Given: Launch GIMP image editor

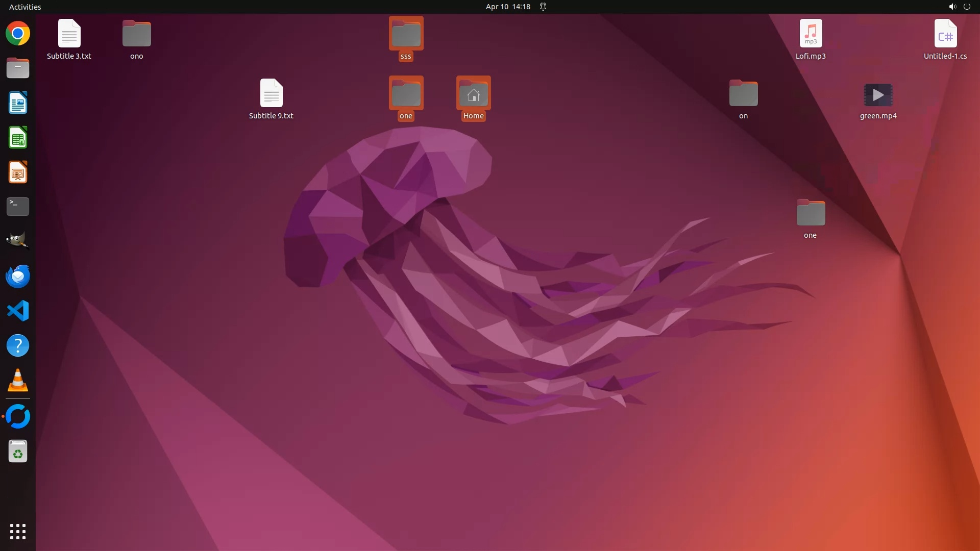Looking at the screenshot, I should 18,240.
